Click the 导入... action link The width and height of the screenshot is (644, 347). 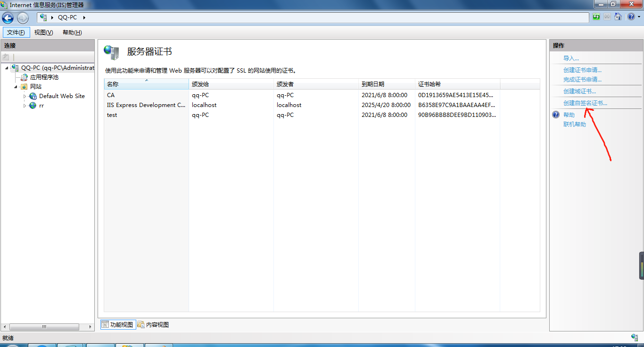coord(571,58)
